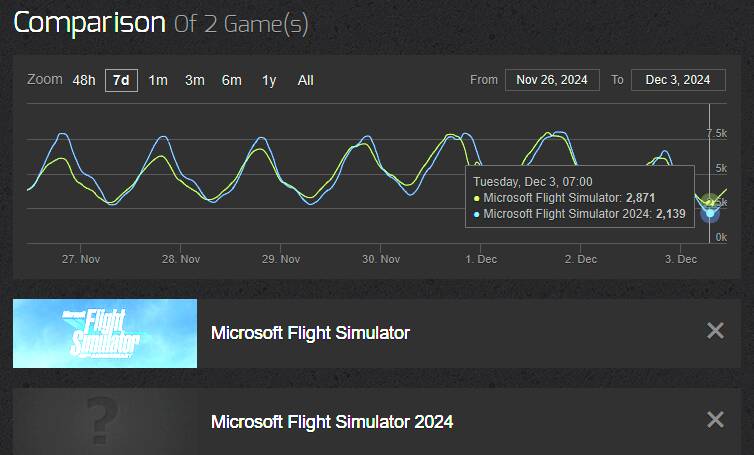
Task: Click the 1. Dec axis date label
Action: pos(480,259)
